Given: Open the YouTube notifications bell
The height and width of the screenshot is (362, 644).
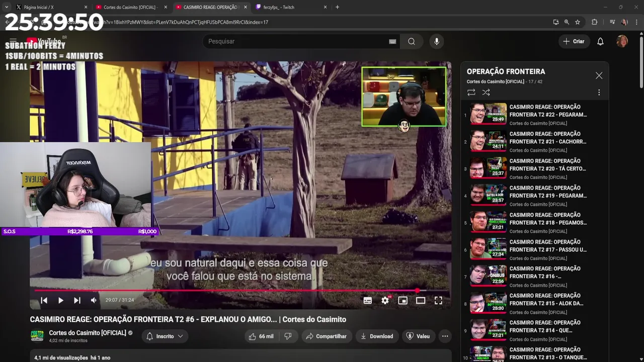Looking at the screenshot, I should [x=600, y=41].
